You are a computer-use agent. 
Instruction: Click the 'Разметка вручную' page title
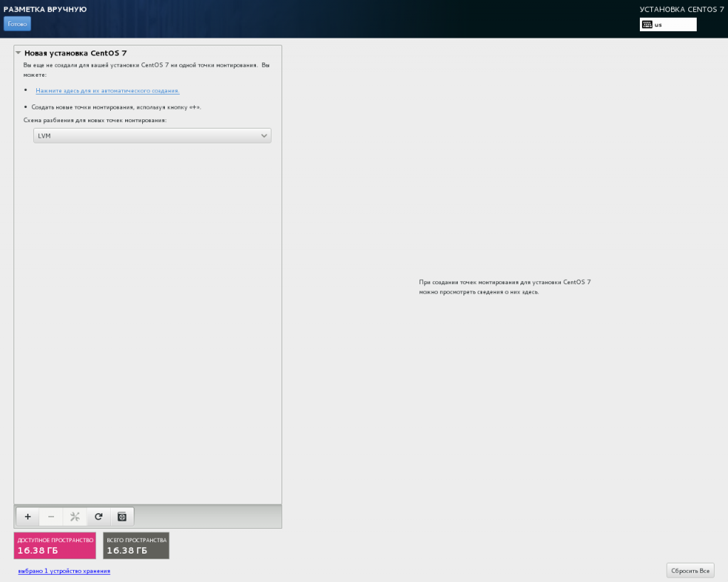pos(45,9)
